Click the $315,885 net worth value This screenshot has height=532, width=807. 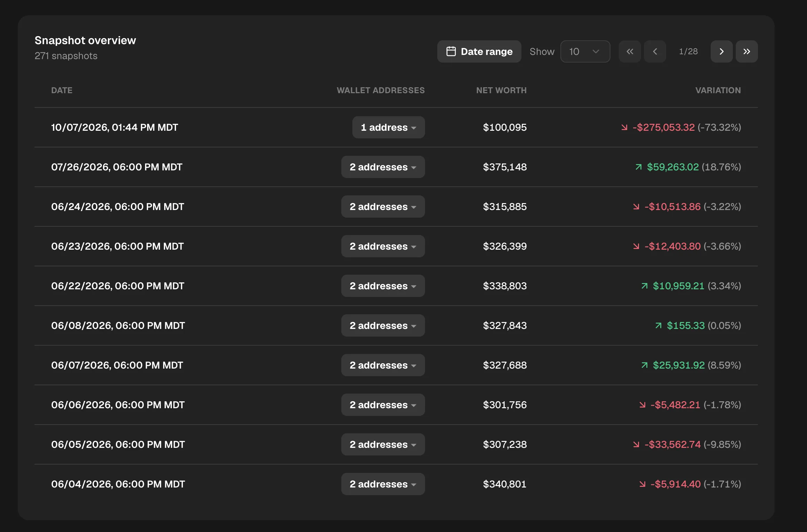(505, 207)
